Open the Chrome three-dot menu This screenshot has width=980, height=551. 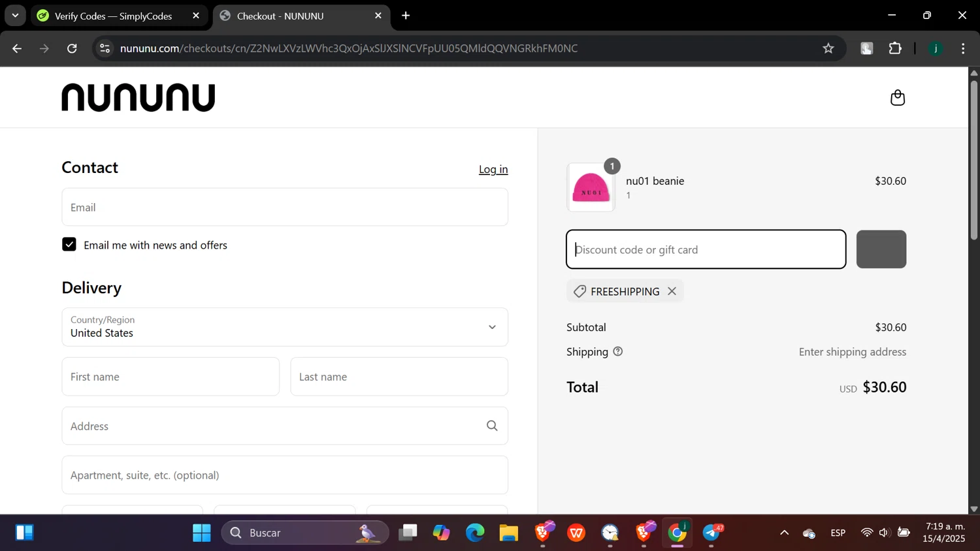963,48
